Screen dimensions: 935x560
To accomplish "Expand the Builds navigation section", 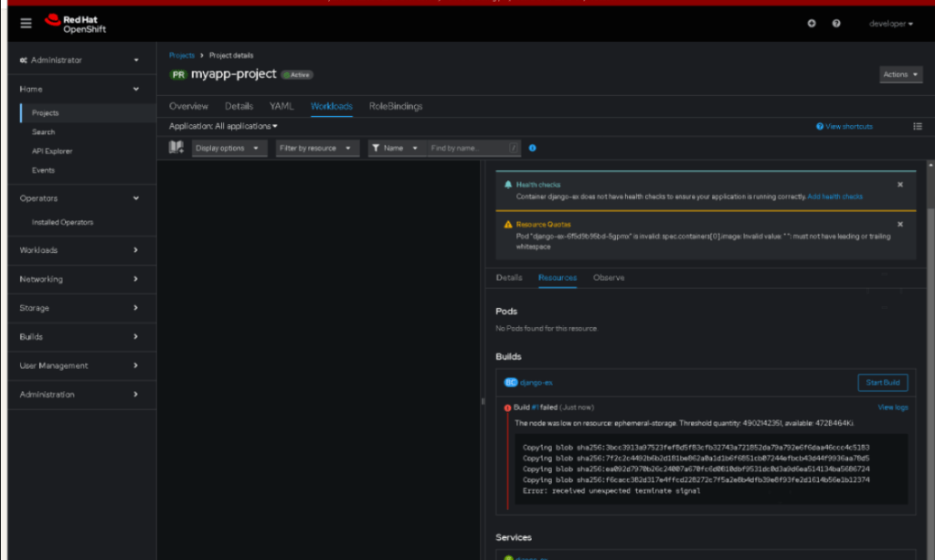I will tap(79, 336).
